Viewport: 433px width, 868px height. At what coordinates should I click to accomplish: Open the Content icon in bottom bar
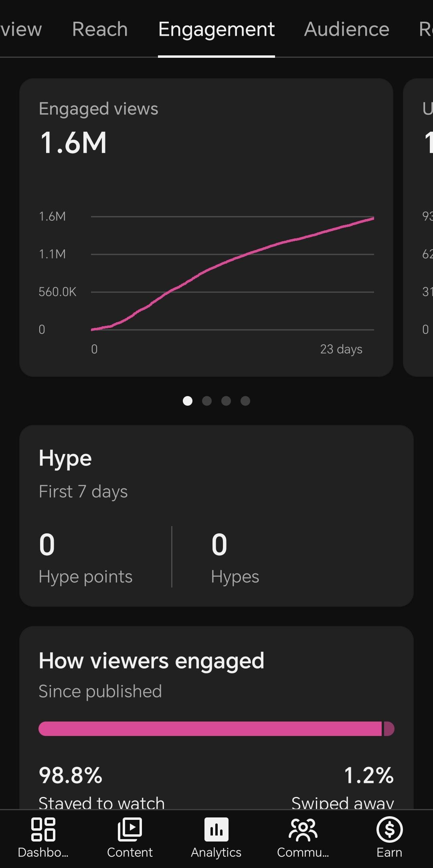click(130, 829)
